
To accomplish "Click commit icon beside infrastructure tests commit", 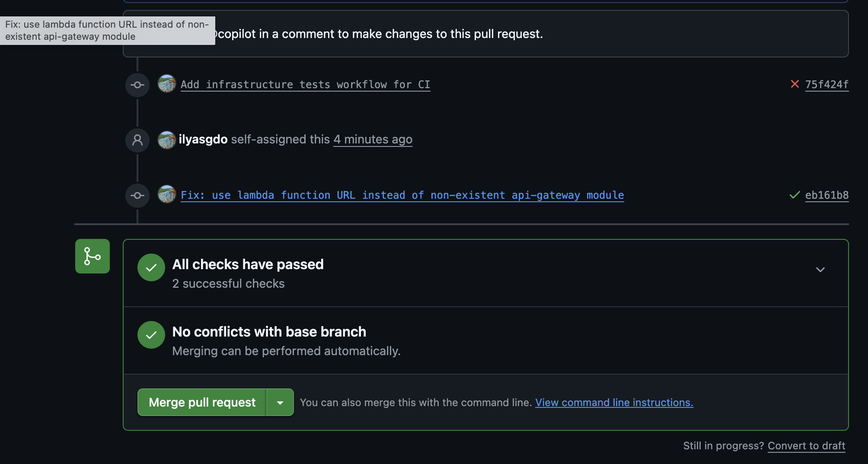I will (137, 85).
